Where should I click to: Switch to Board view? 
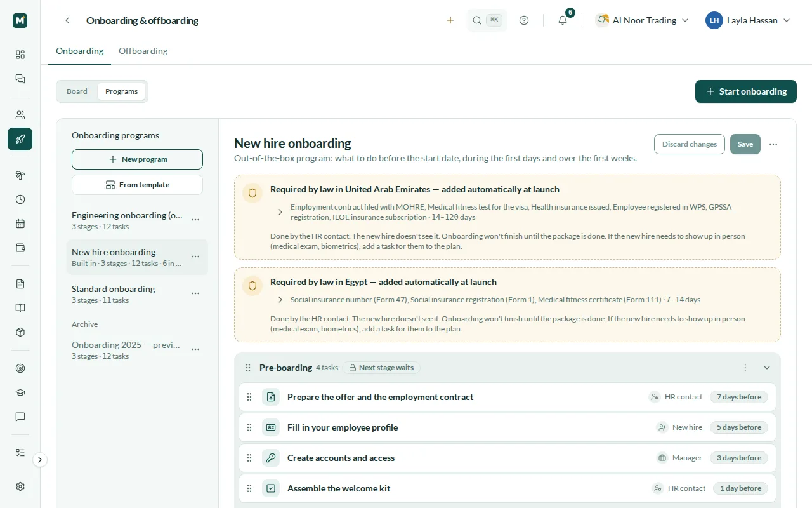point(77,91)
